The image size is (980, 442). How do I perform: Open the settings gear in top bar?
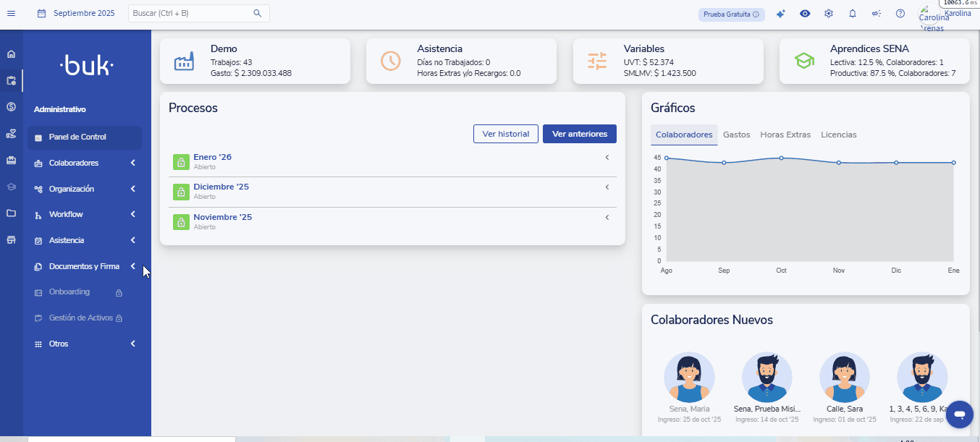pos(829,14)
